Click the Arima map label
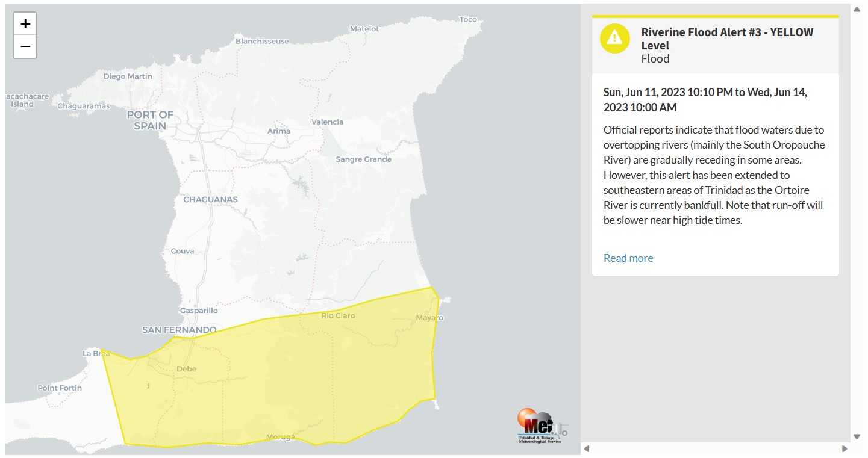This screenshot has height=458, width=868. 279,131
